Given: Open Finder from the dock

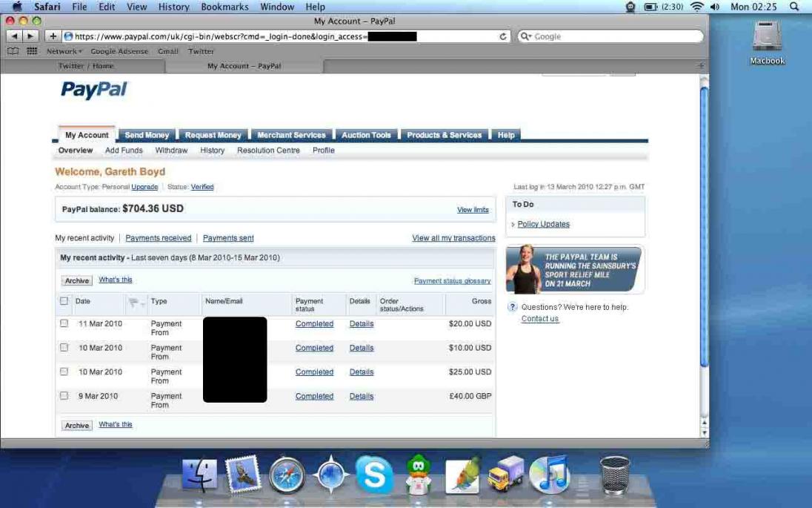Looking at the screenshot, I should pyautogui.click(x=200, y=475).
